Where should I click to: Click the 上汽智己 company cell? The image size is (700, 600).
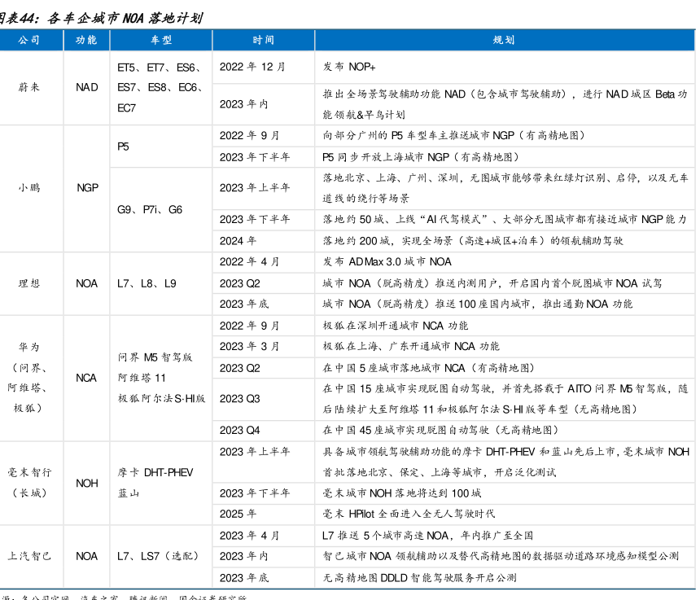tap(29, 556)
